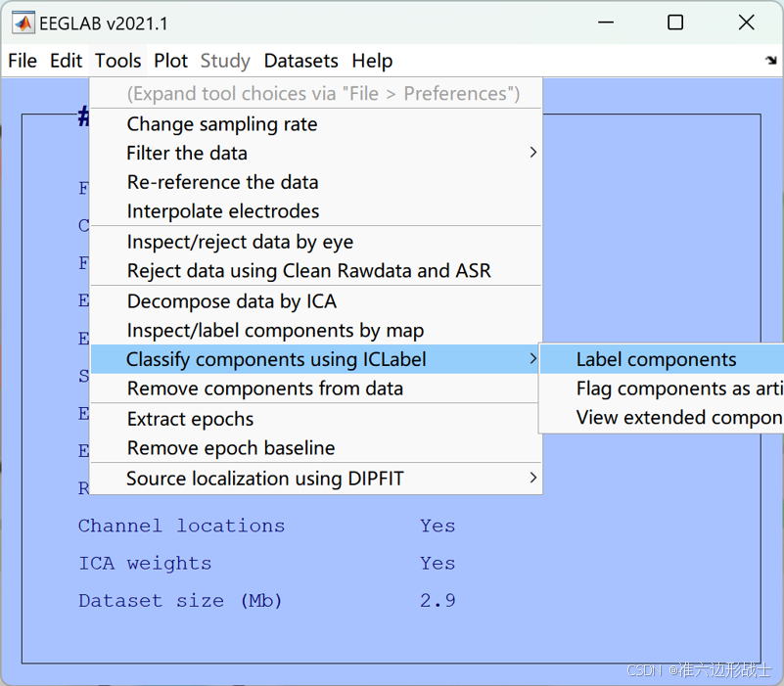Screen dimensions: 784x686
Task: Open the Plot menu
Action: 170,61
